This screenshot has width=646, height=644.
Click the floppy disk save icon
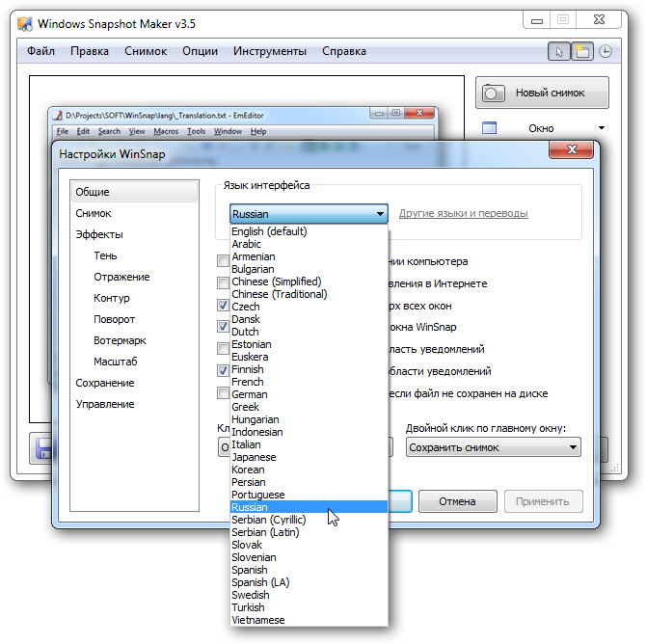(x=43, y=448)
